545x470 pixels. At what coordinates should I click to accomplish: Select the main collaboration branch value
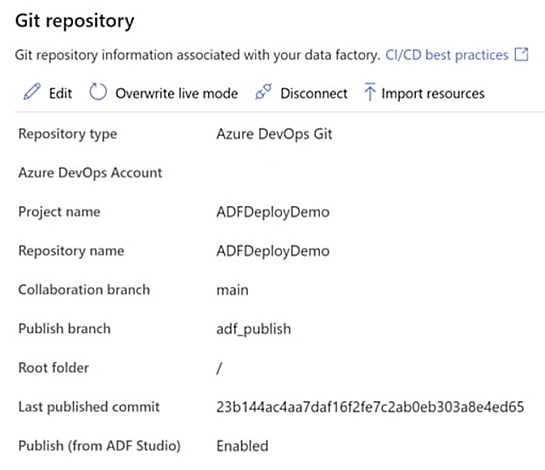(x=232, y=290)
